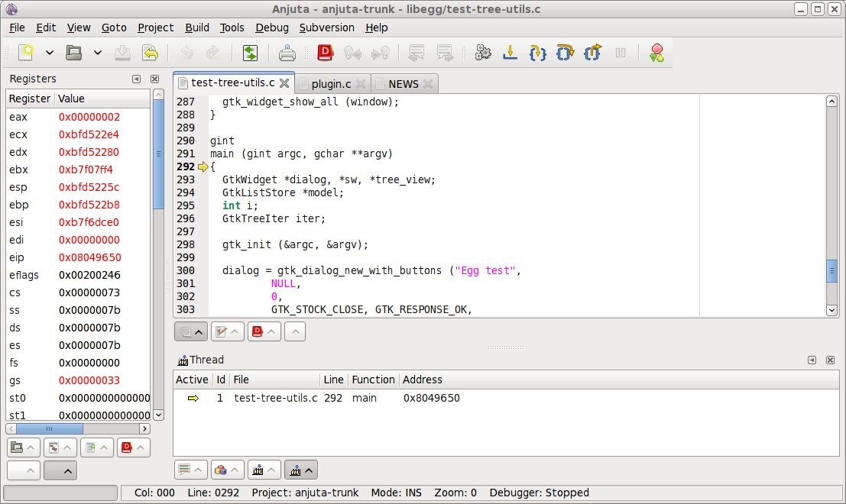Click the Step Over debugger icon

coord(565,53)
